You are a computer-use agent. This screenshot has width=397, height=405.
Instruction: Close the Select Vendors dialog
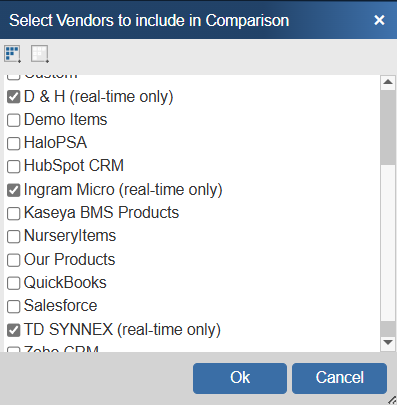(379, 20)
